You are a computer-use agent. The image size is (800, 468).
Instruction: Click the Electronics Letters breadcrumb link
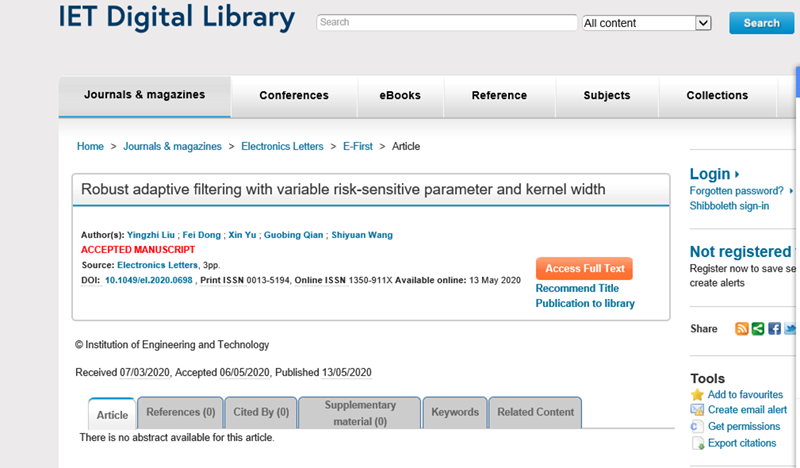point(282,146)
